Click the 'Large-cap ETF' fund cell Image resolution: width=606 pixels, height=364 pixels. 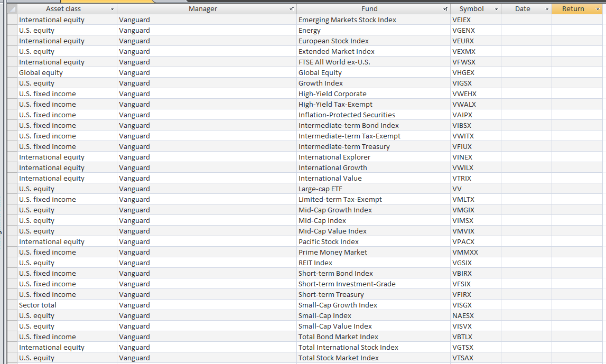374,189
